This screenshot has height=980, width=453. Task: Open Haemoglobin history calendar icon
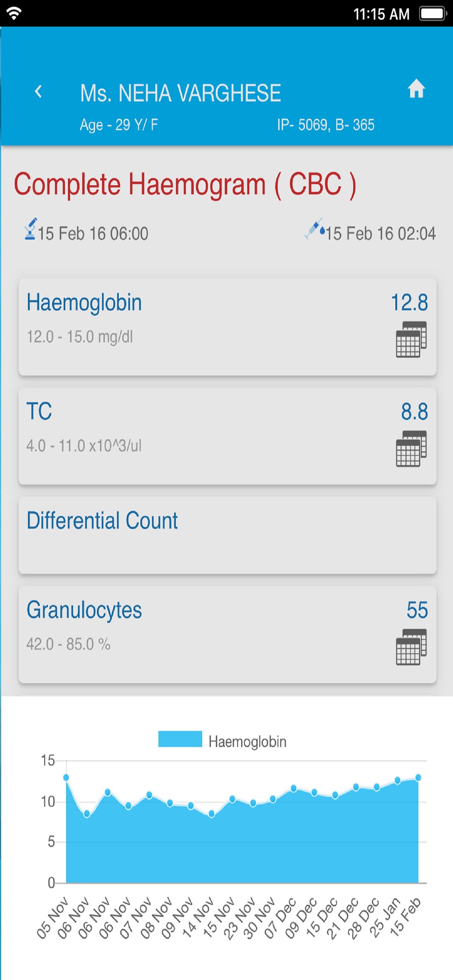(411, 339)
